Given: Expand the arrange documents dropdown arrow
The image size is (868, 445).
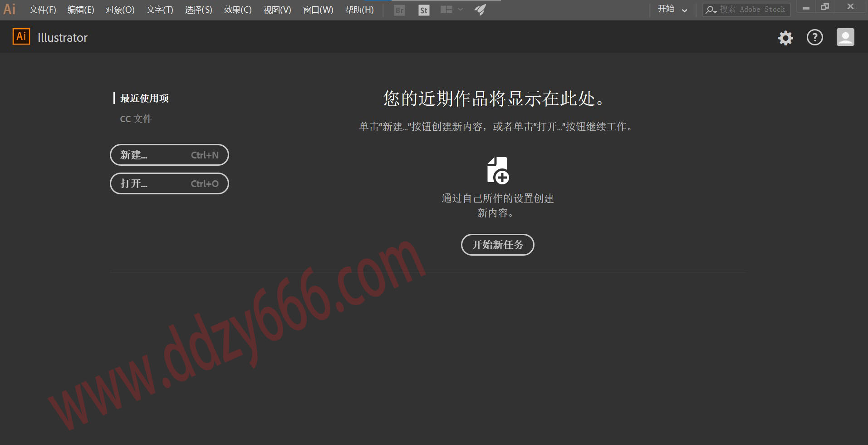Looking at the screenshot, I should (461, 10).
